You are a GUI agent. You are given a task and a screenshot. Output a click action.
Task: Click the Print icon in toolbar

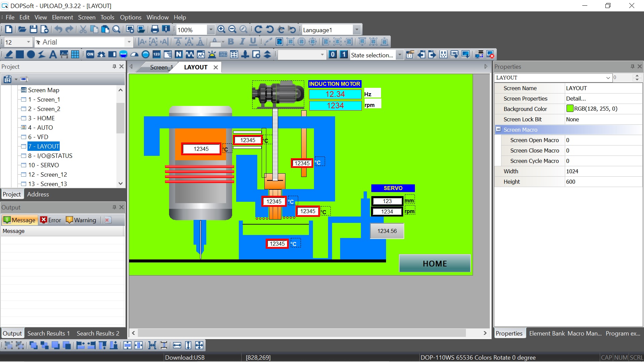coord(155,29)
